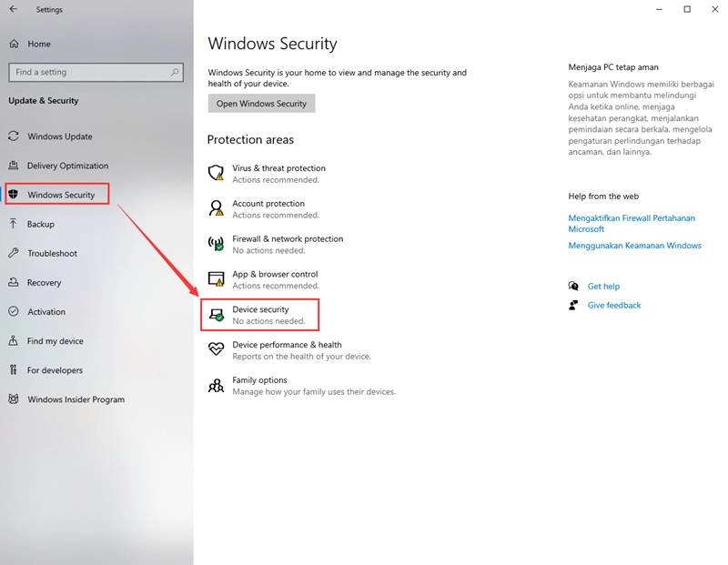Click the Device performance & health heart icon
Screen dimensions: 728x565
click(x=216, y=349)
